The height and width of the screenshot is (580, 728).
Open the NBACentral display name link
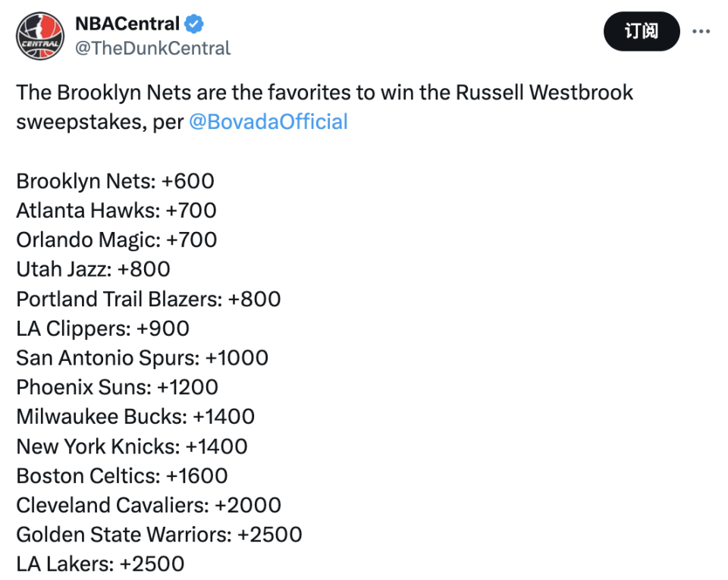point(127,24)
